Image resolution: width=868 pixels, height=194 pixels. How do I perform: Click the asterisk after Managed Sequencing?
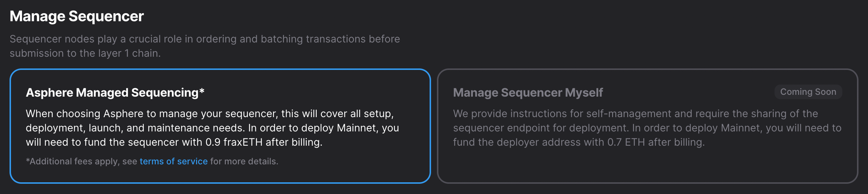tap(202, 91)
